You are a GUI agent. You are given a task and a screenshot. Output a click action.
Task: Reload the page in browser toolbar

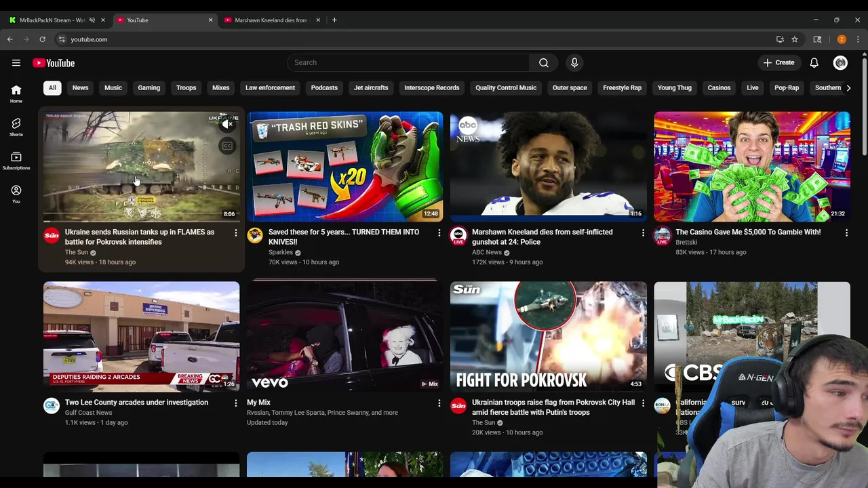coord(42,39)
